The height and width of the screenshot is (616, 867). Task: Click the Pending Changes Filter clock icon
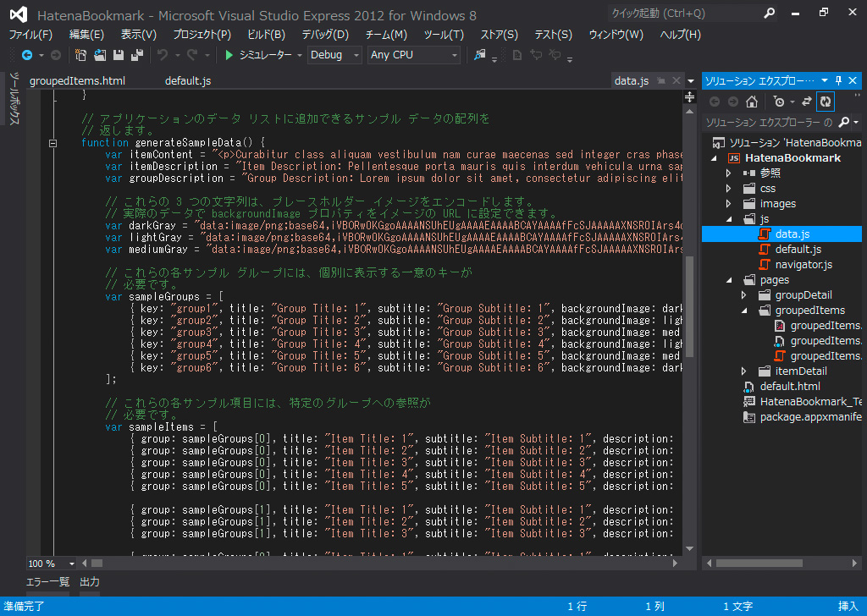tap(779, 102)
